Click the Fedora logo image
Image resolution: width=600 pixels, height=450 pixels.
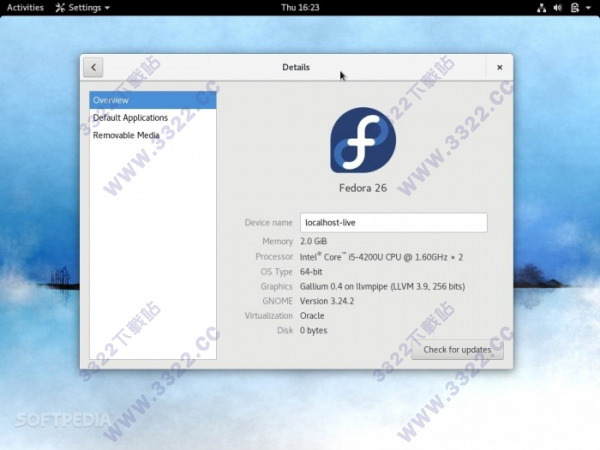point(363,140)
